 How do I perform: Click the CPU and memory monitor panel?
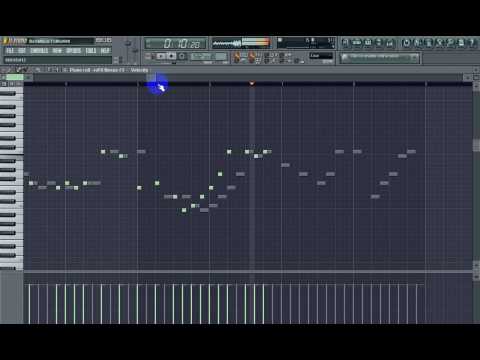[306, 43]
